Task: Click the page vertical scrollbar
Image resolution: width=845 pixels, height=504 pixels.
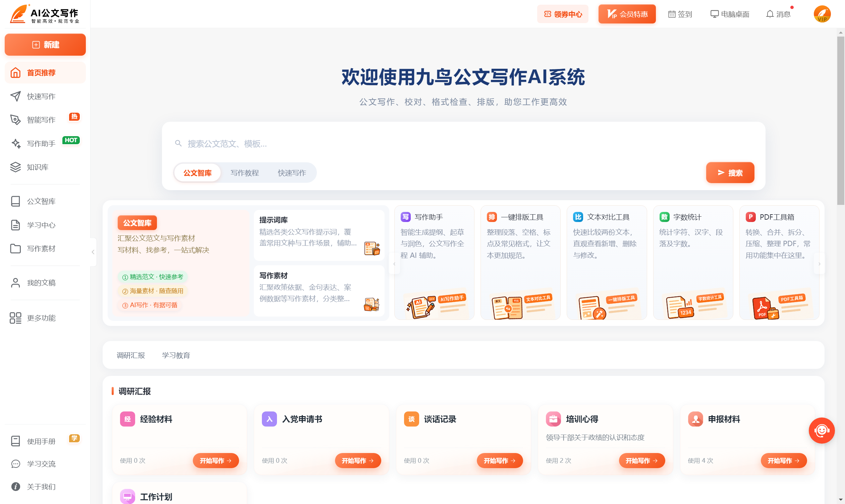Action: [840, 121]
